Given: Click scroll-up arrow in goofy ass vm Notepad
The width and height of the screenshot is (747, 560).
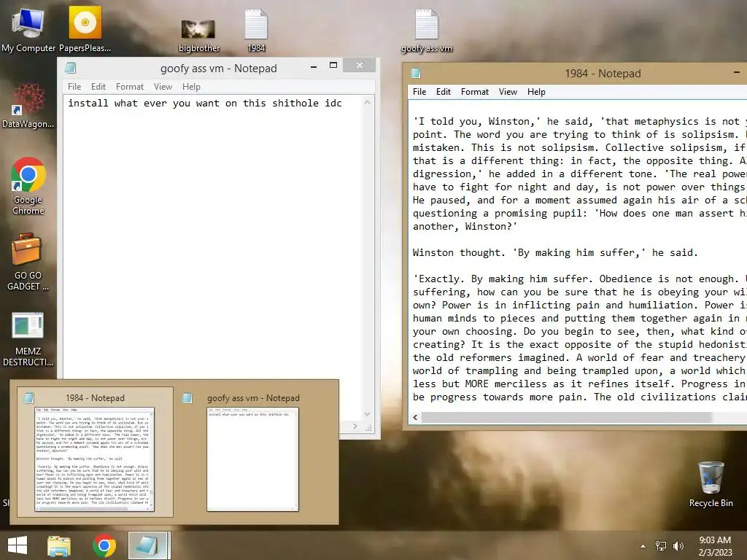Looking at the screenshot, I should pyautogui.click(x=368, y=102).
